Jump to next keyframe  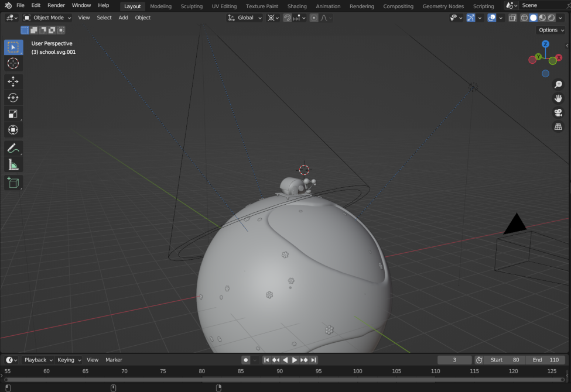(x=304, y=360)
